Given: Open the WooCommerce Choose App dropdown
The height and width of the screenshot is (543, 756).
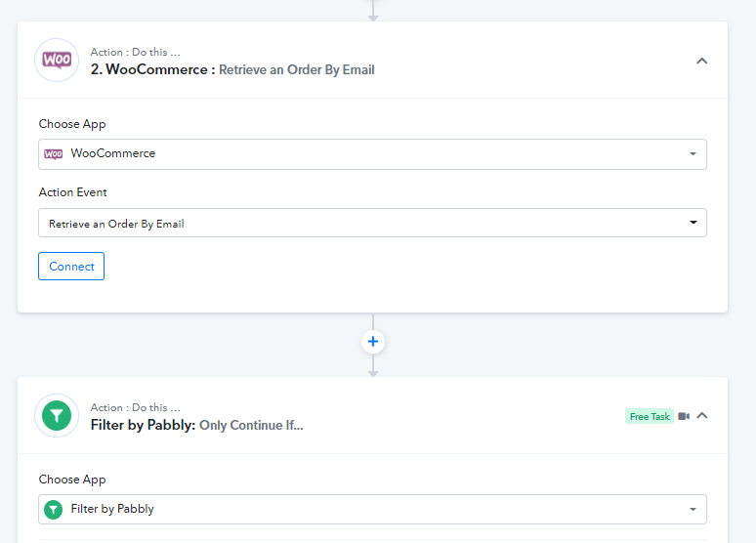Looking at the screenshot, I should (x=372, y=154).
